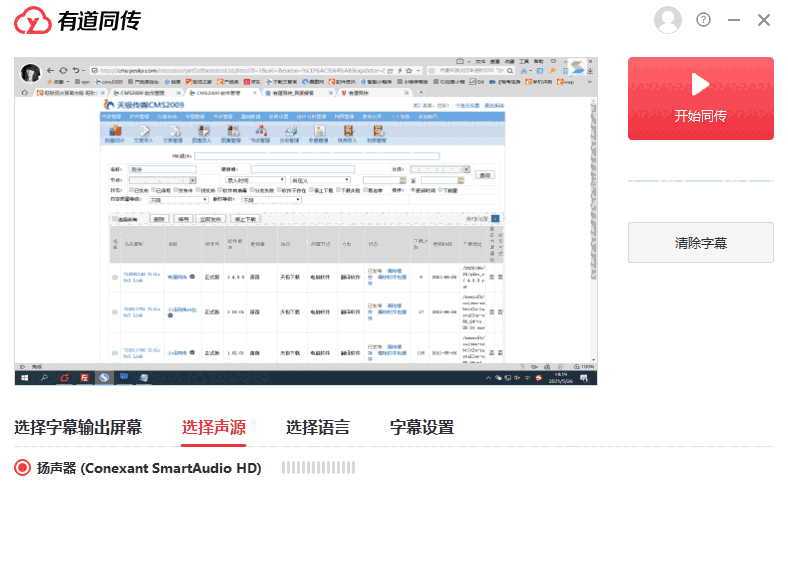Click the blue 查询 button in the preview
This screenshot has height=583, width=788.
coord(486,175)
